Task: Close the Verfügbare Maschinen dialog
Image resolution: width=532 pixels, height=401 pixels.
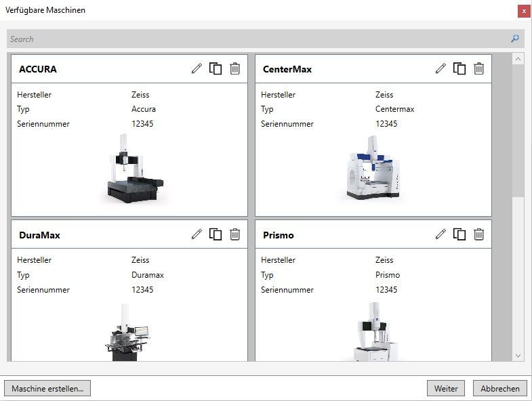Action: tap(524, 12)
